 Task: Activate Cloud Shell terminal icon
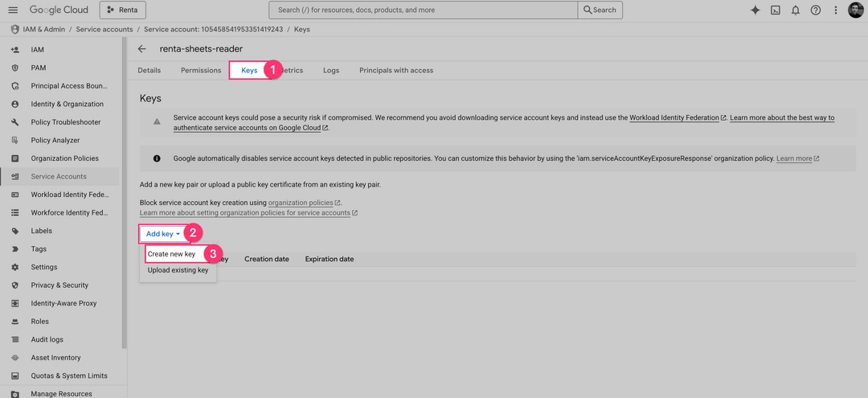(x=776, y=10)
